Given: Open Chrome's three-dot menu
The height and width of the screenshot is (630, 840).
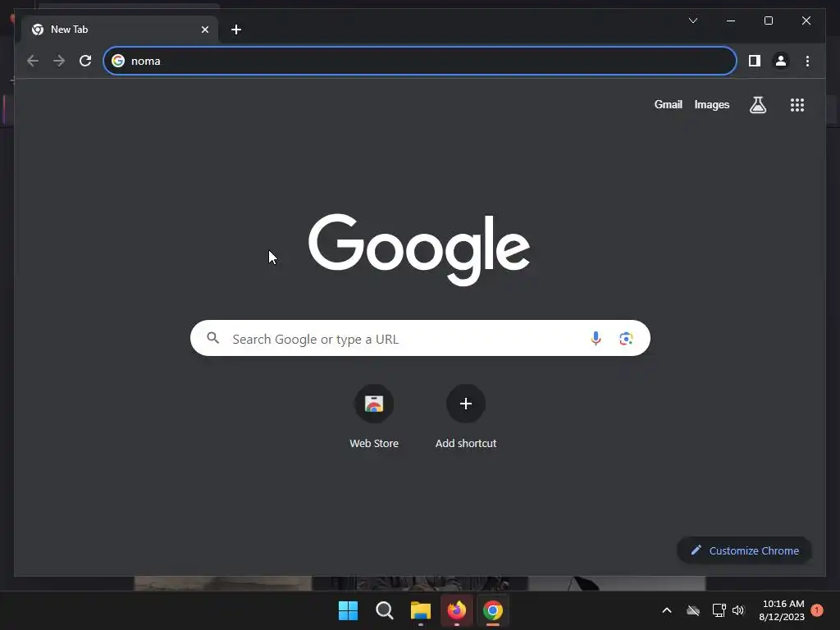Looking at the screenshot, I should click(807, 61).
